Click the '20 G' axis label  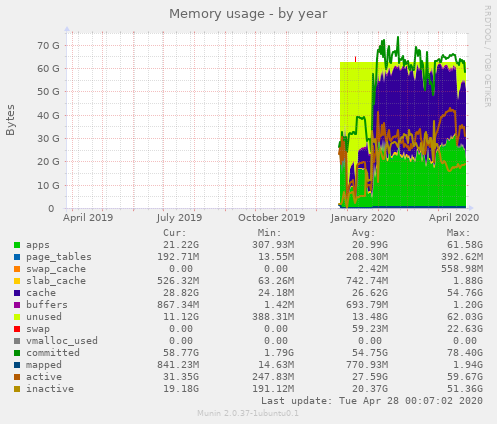pos(48,162)
